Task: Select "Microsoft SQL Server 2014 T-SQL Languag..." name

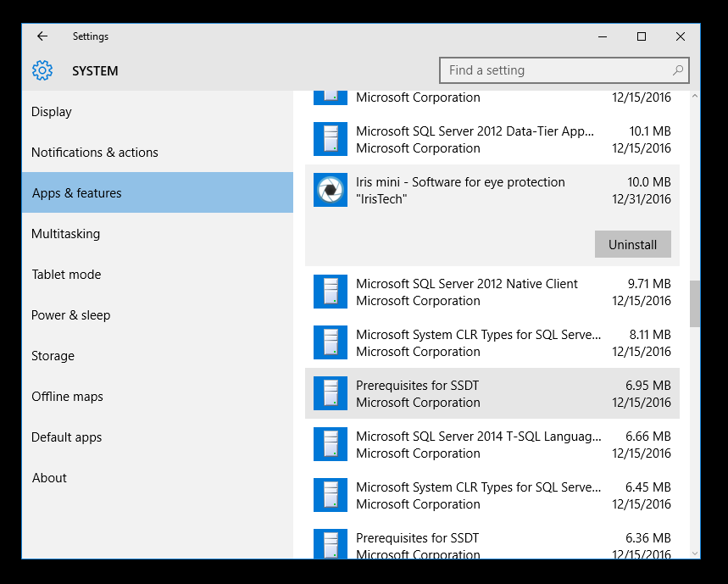Action: click(478, 437)
